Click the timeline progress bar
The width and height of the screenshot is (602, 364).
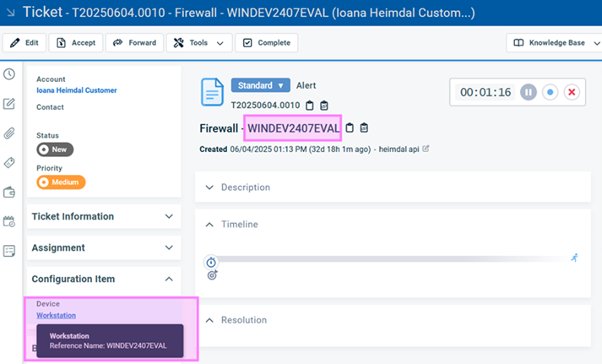point(392,259)
